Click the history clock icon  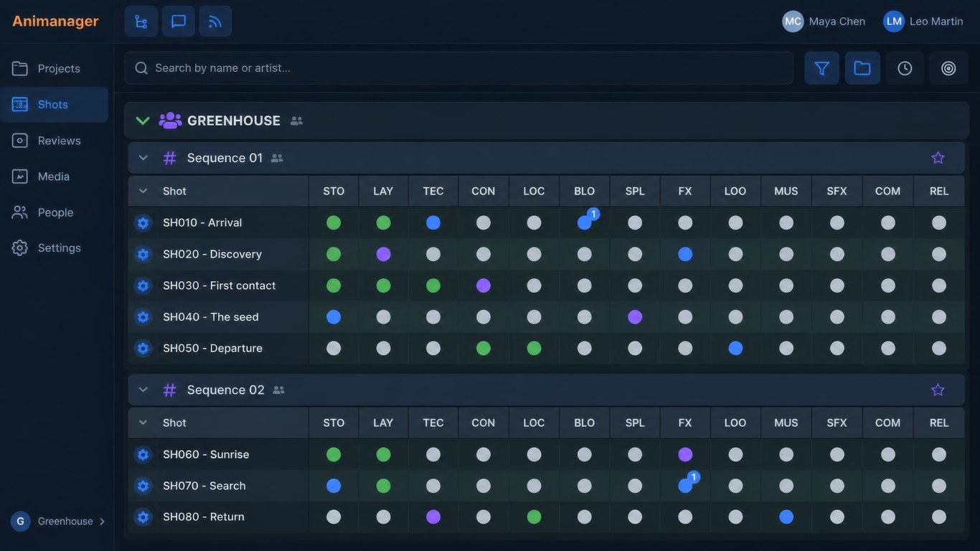(905, 68)
